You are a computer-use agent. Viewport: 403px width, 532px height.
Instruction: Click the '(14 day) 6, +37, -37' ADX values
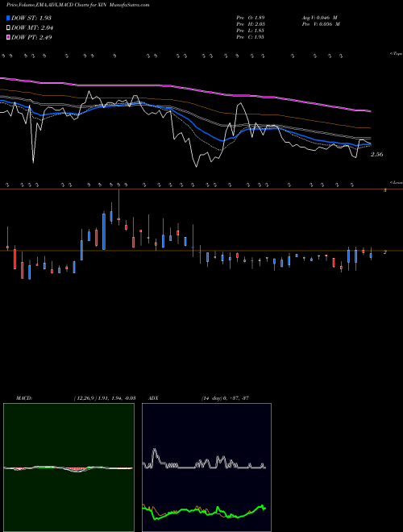click(x=225, y=398)
